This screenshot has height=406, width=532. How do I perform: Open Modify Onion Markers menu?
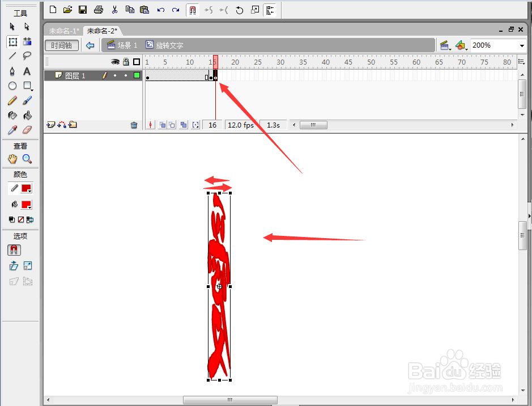[x=195, y=125]
